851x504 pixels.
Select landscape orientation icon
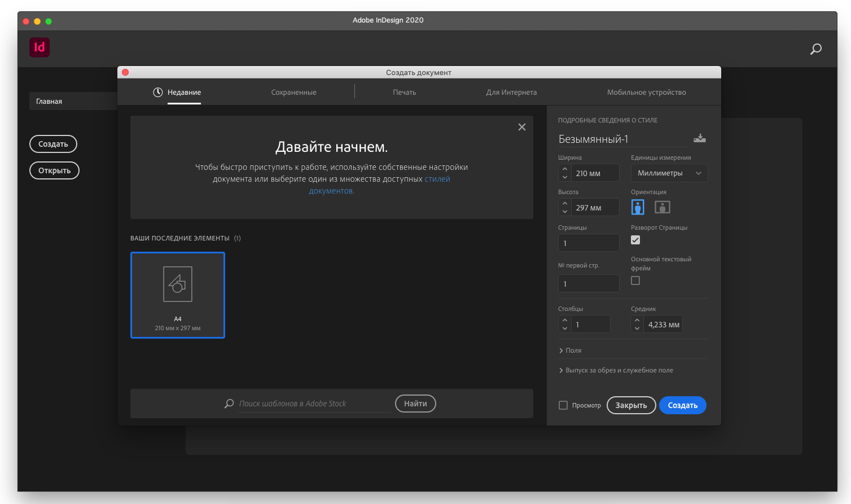pos(662,207)
